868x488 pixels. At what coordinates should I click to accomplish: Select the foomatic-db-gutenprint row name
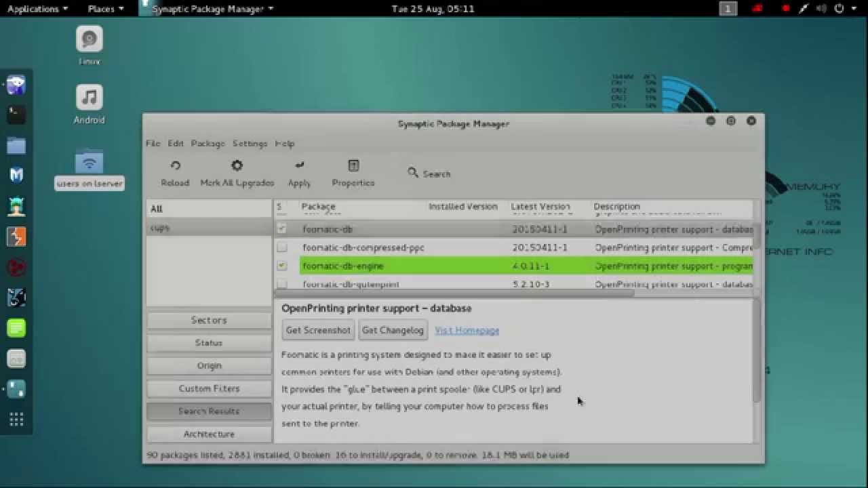(x=351, y=284)
